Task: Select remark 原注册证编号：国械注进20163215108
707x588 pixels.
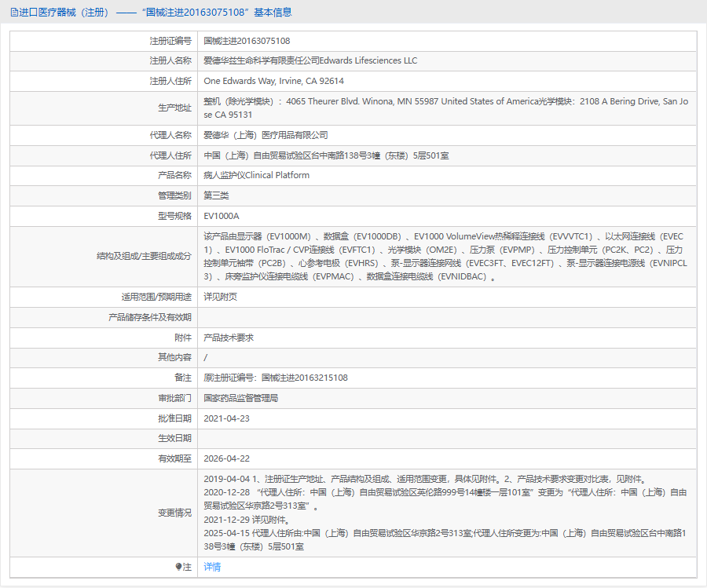Action: 276,378
